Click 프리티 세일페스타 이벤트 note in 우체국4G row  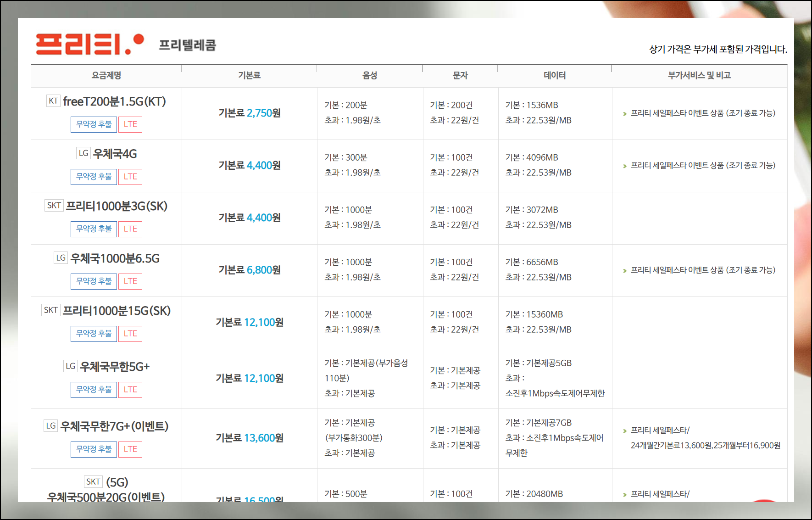click(703, 165)
